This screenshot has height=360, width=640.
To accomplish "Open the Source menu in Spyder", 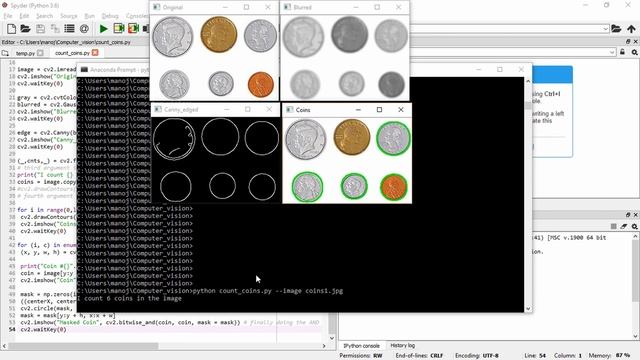I will coord(69,16).
